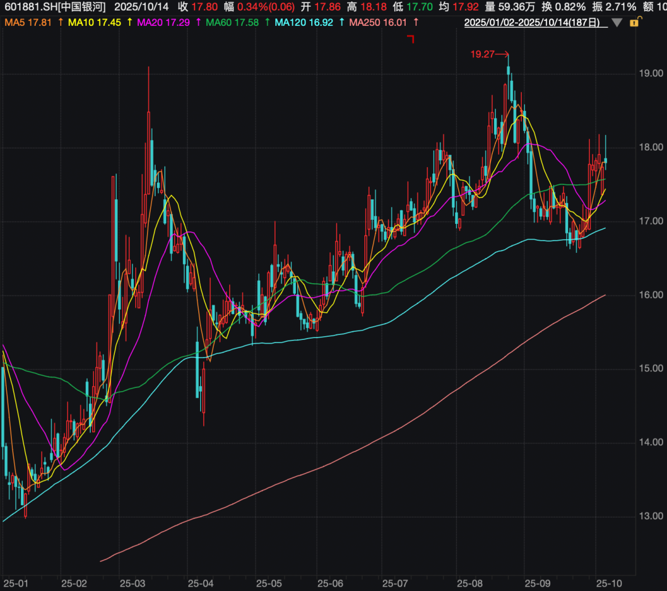Click the 13.00 price axis label
Image resolution: width=667 pixels, height=591 pixels.
[x=651, y=516]
